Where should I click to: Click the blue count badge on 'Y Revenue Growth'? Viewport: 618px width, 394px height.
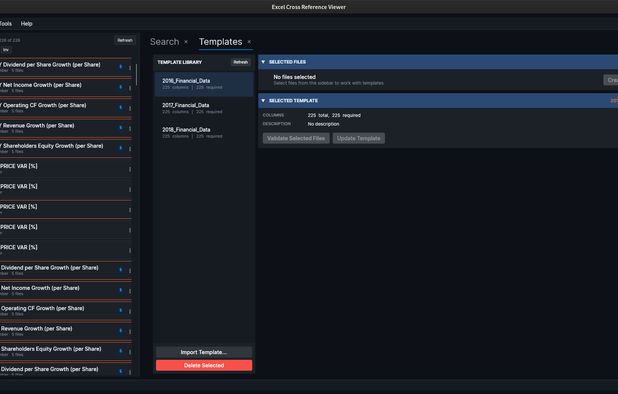[x=121, y=128]
